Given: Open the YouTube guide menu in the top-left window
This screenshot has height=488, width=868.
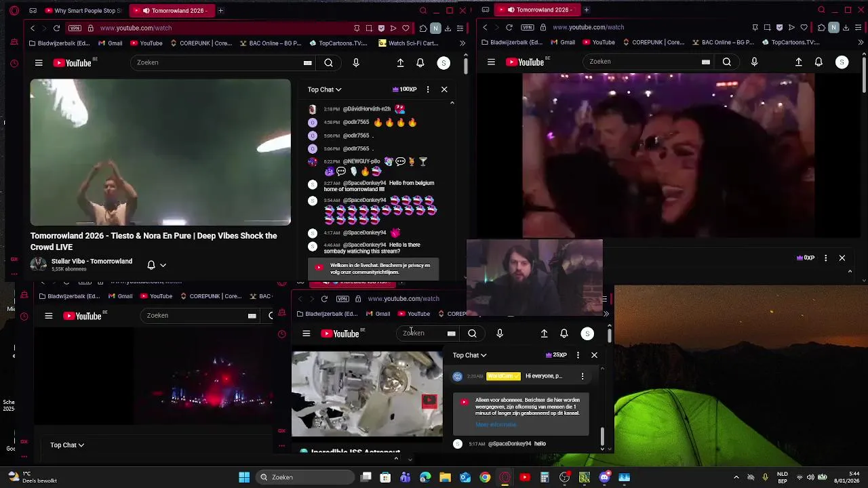Looking at the screenshot, I should (x=39, y=63).
